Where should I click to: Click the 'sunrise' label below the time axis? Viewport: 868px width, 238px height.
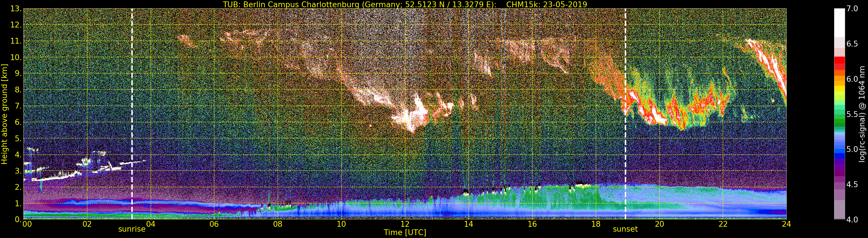[132, 229]
